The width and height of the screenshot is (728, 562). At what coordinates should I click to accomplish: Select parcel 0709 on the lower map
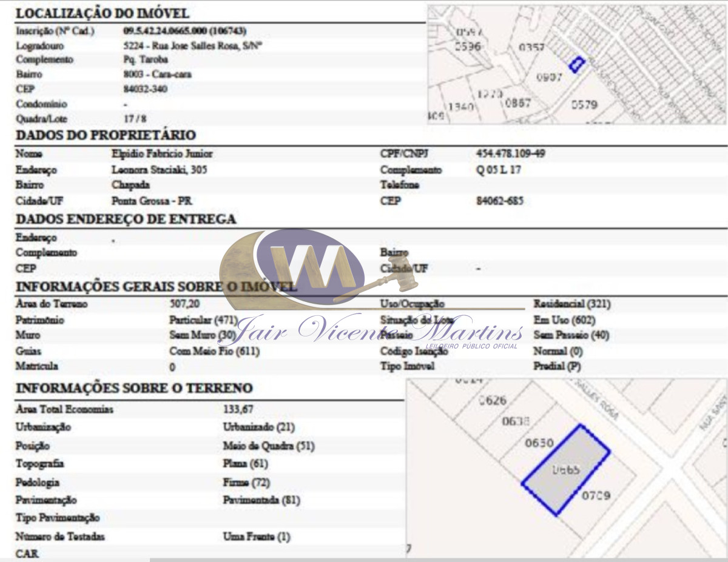pos(596,496)
